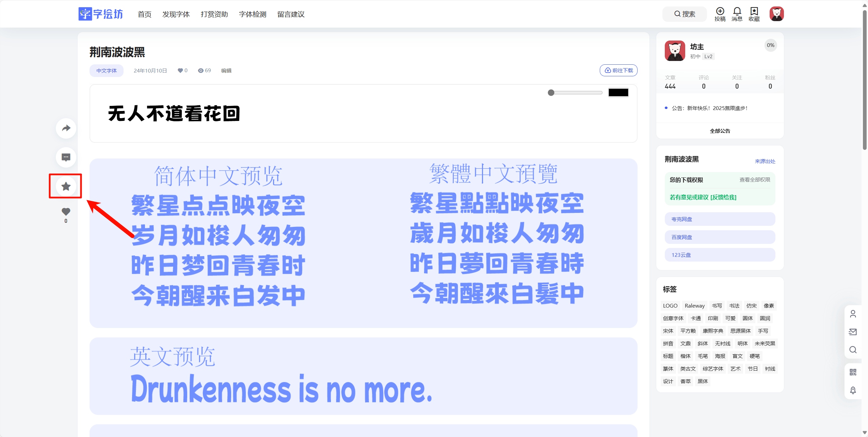Open 收藏 bookmarks icon at top right

coord(754,14)
